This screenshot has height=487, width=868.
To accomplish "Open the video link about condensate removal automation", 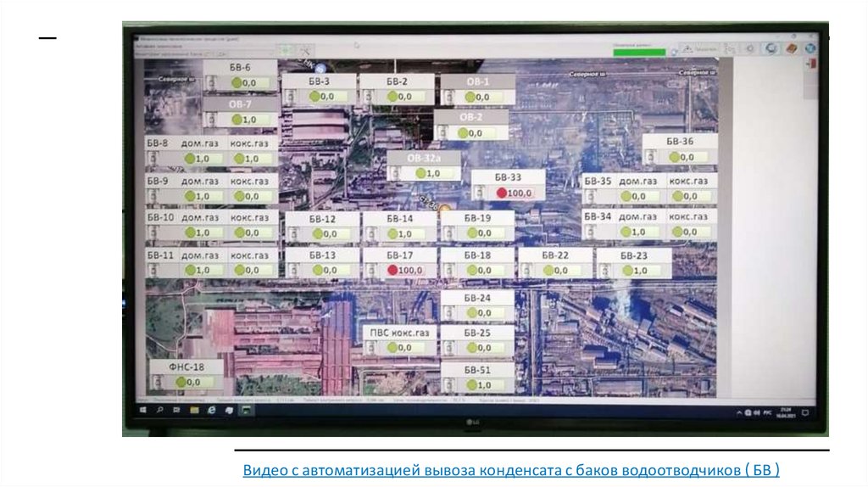I will tap(511, 470).
